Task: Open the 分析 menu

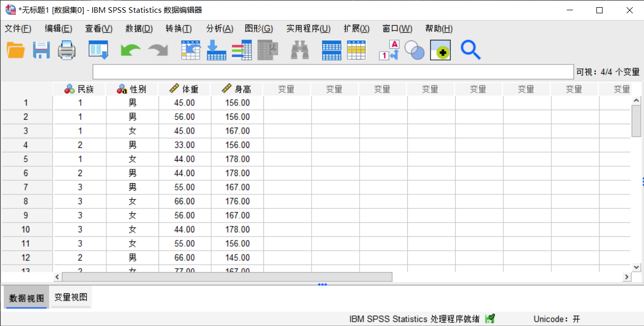Action: click(219, 29)
